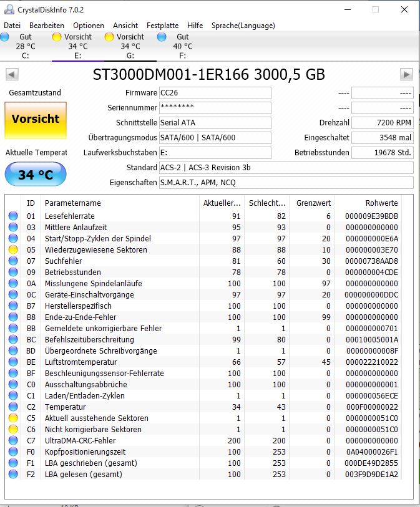Click the disk title ST3000DM001-1ER166 3000,5 GB
This screenshot has height=507, width=420.
208,74
